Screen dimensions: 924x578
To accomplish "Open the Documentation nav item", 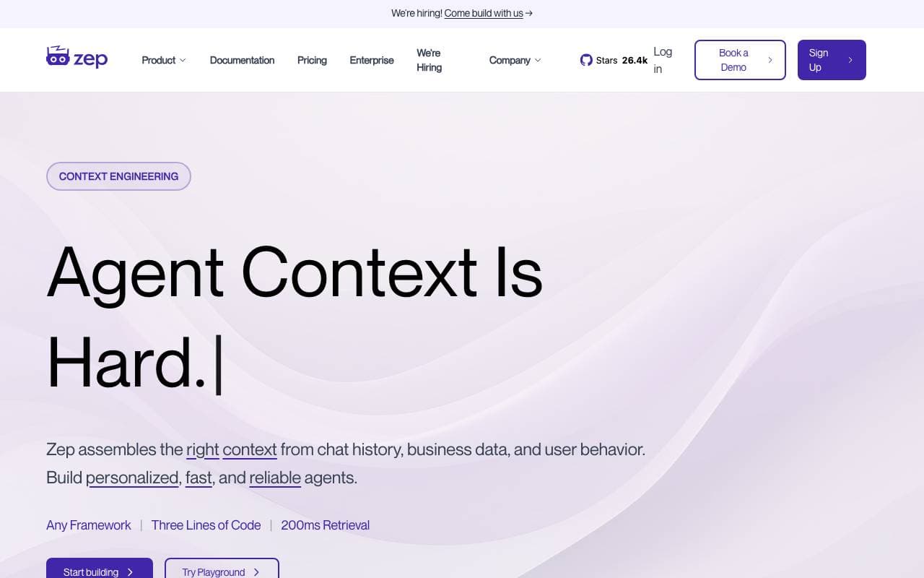I will pos(242,60).
